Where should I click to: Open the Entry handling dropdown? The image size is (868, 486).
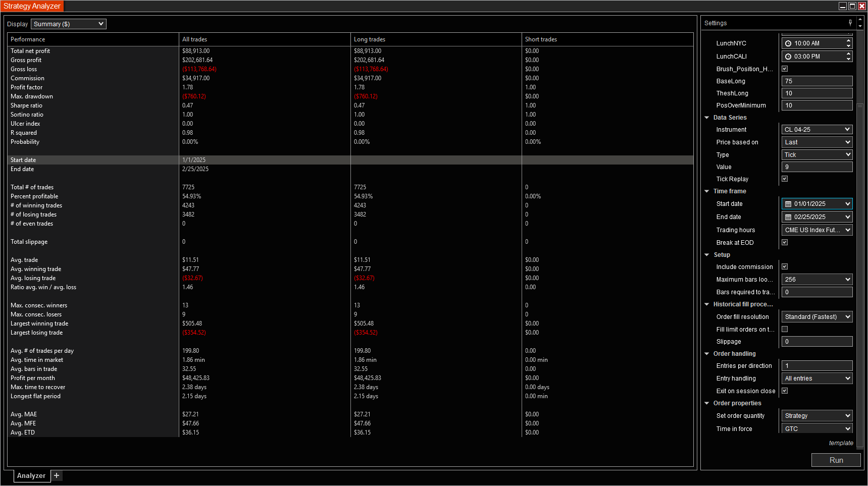click(817, 379)
